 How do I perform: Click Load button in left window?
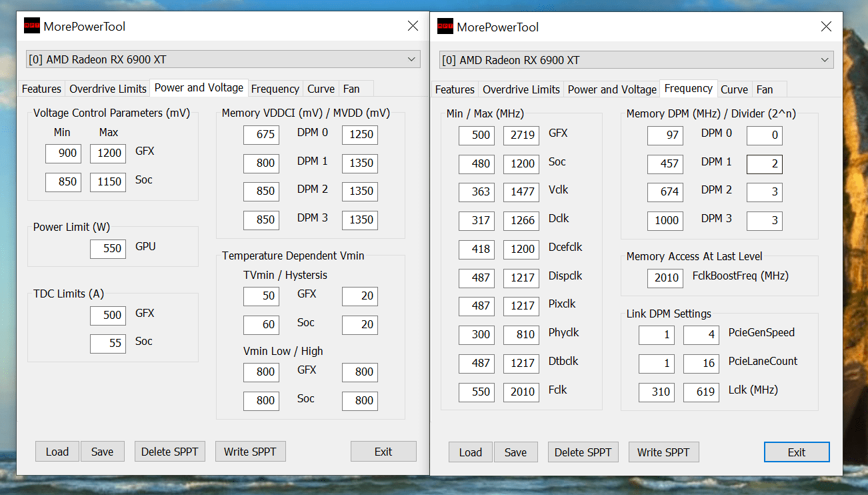click(x=57, y=452)
